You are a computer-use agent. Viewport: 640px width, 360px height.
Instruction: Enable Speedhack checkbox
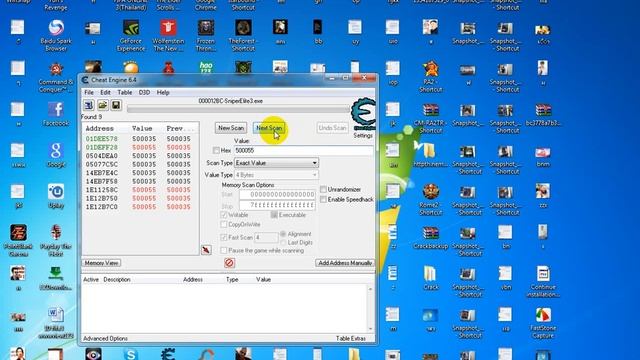click(323, 200)
